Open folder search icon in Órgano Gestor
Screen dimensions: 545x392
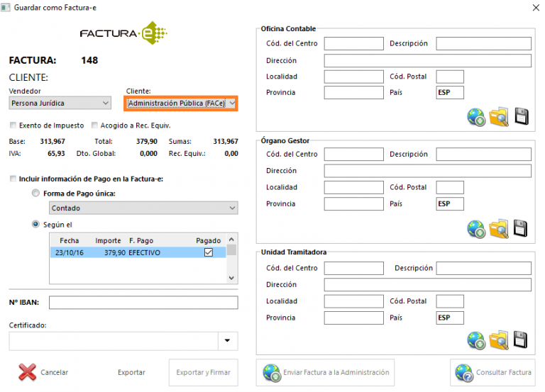(500, 228)
